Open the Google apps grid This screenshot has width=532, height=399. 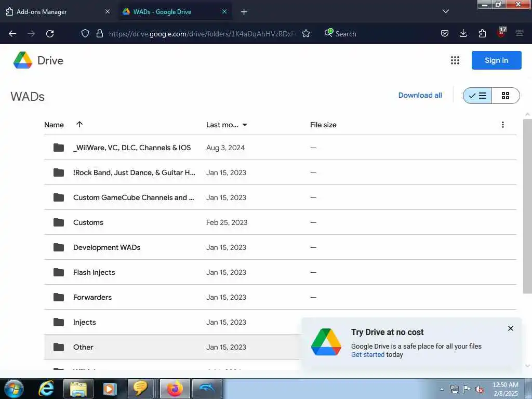tap(455, 60)
